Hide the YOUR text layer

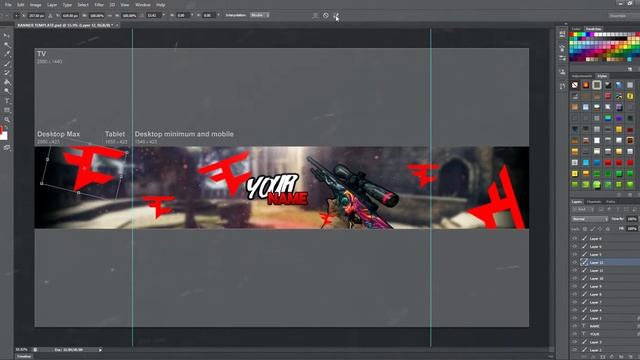[x=575, y=334]
